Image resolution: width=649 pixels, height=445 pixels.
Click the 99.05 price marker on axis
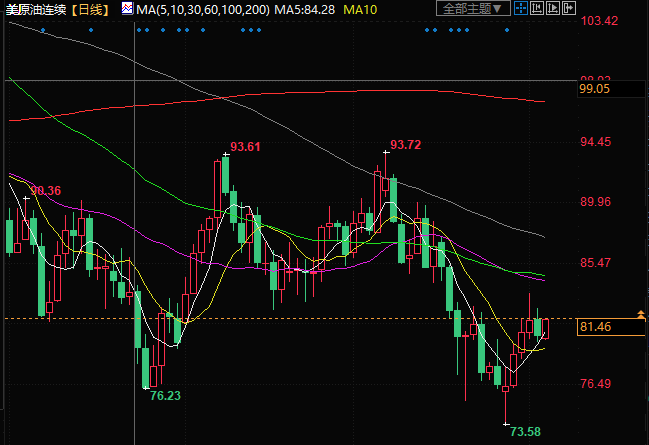point(608,89)
